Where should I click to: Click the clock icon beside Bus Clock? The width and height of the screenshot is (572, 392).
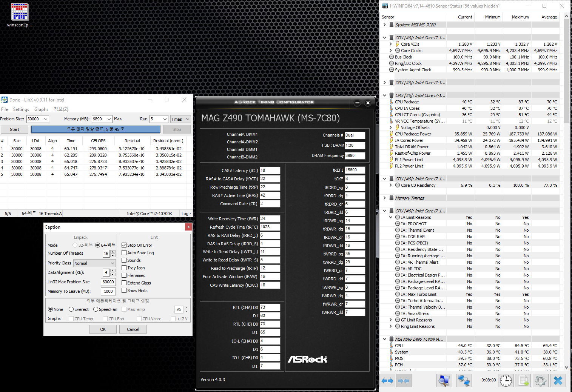392,57
